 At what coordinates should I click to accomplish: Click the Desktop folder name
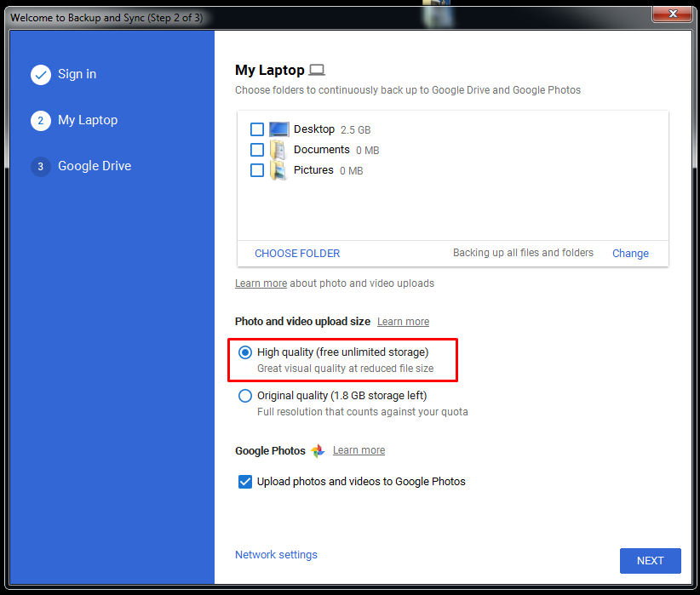pos(314,129)
